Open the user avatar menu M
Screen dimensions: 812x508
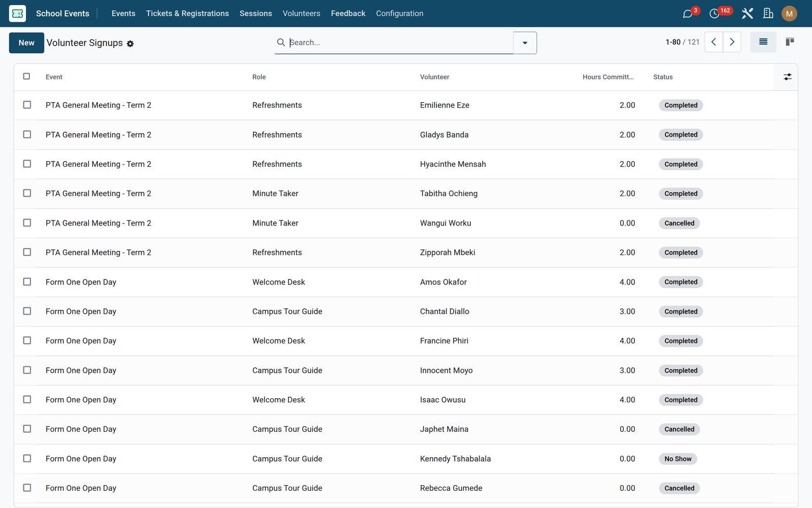[789, 14]
